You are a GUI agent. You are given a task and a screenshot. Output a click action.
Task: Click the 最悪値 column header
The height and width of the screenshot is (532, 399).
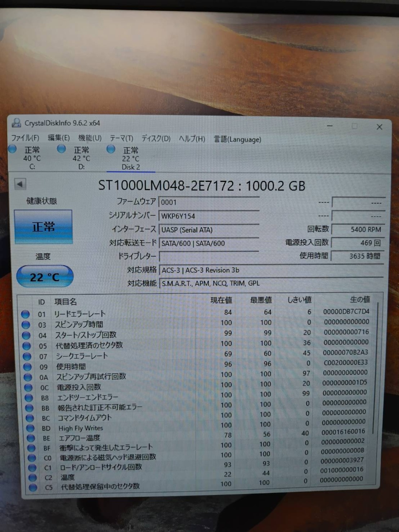pyautogui.click(x=261, y=300)
